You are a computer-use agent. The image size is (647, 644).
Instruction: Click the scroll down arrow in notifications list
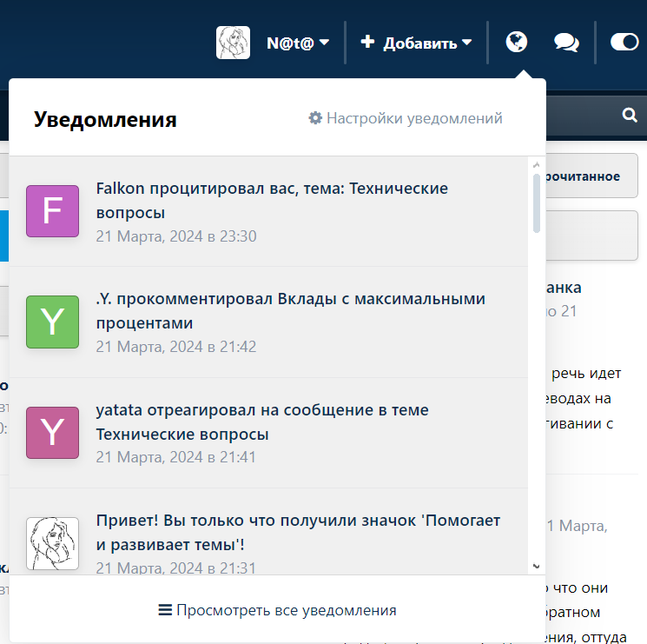tap(537, 567)
